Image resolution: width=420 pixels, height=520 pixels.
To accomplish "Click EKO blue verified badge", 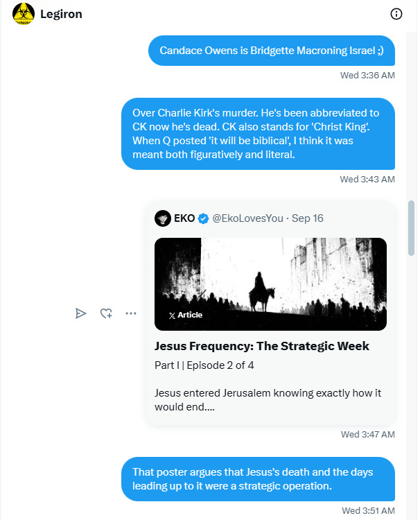I will tap(203, 218).
